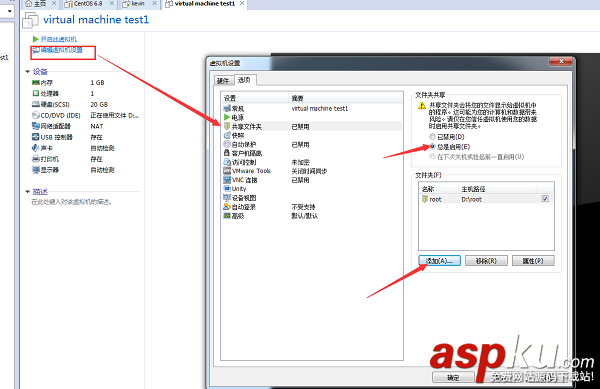
Task: Click the Remove (R) button
Action: click(x=486, y=260)
